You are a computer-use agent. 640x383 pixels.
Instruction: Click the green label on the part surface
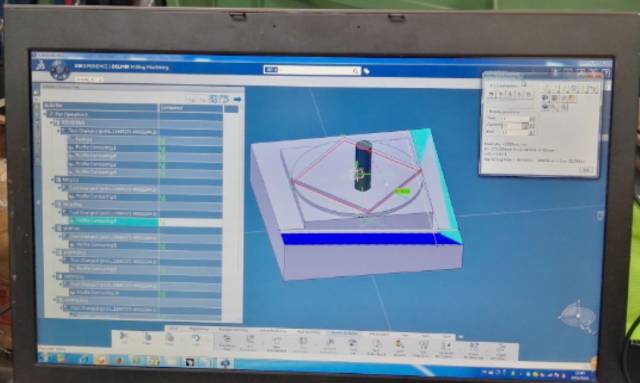tap(402, 191)
